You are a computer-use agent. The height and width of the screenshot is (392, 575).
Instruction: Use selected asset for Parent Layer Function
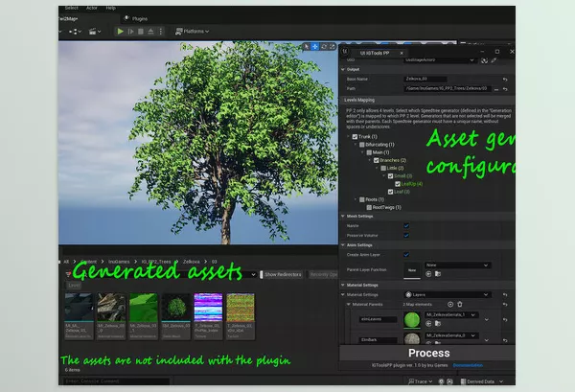click(x=428, y=274)
